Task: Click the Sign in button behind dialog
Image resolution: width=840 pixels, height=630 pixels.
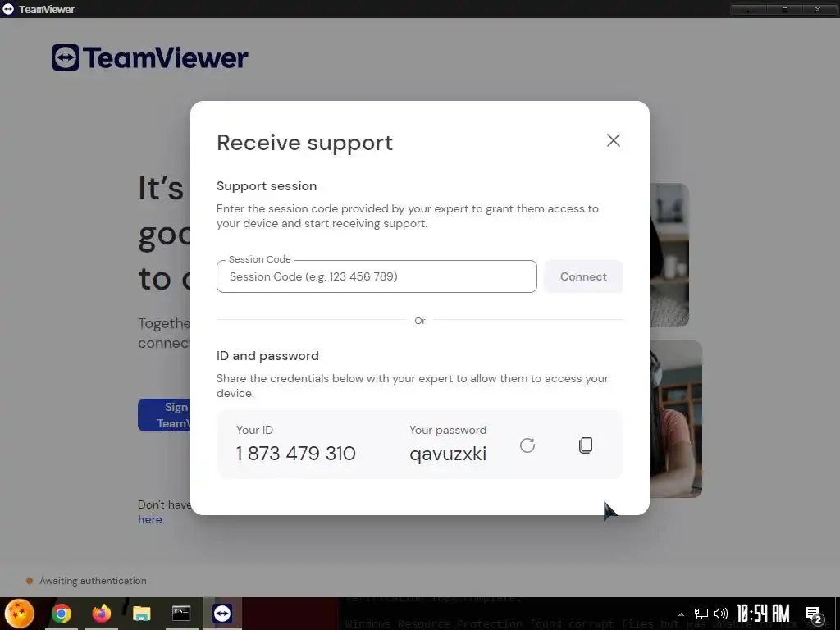Action: (x=164, y=414)
